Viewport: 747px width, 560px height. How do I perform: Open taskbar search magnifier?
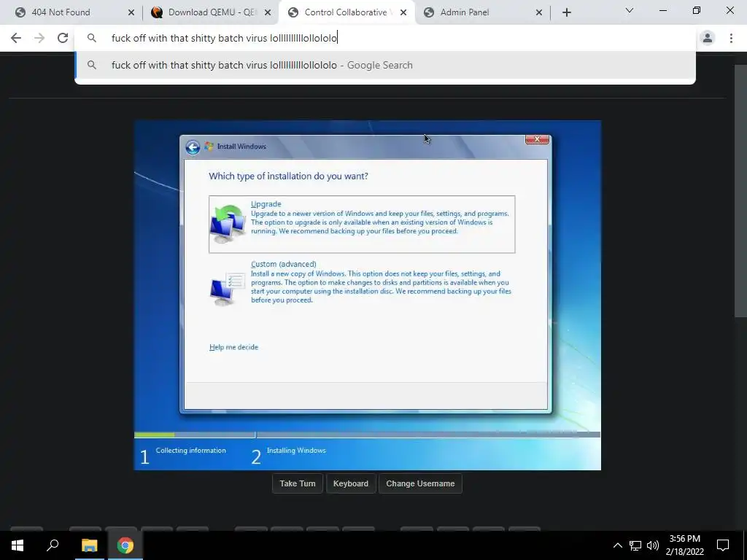pos(53,545)
